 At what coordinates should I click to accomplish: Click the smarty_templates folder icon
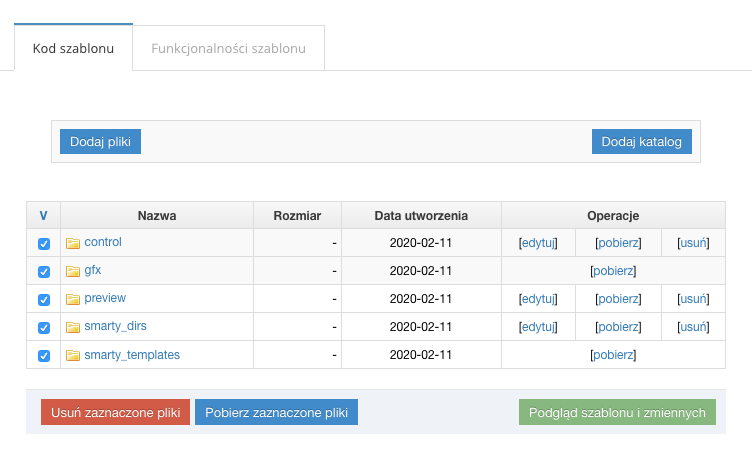pos(73,355)
